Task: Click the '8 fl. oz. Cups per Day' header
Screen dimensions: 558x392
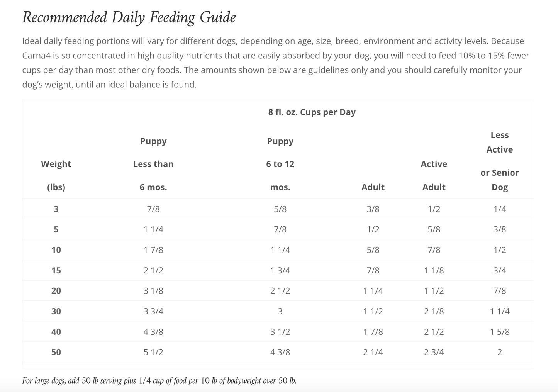Action: pos(312,112)
